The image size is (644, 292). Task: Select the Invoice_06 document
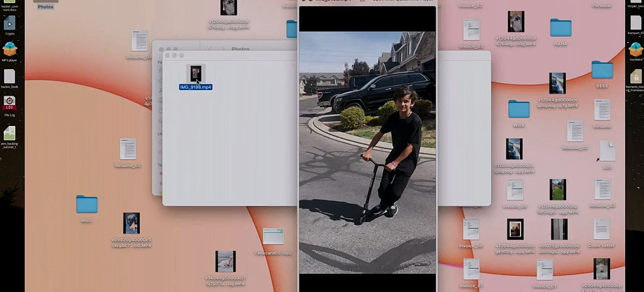[471, 229]
